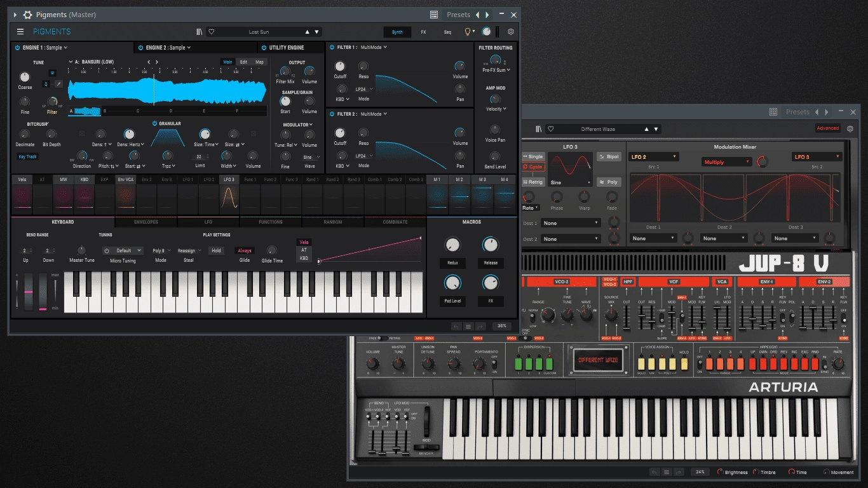Open Pigments settings gear at top right
The image size is (868, 488).
pos(510,32)
